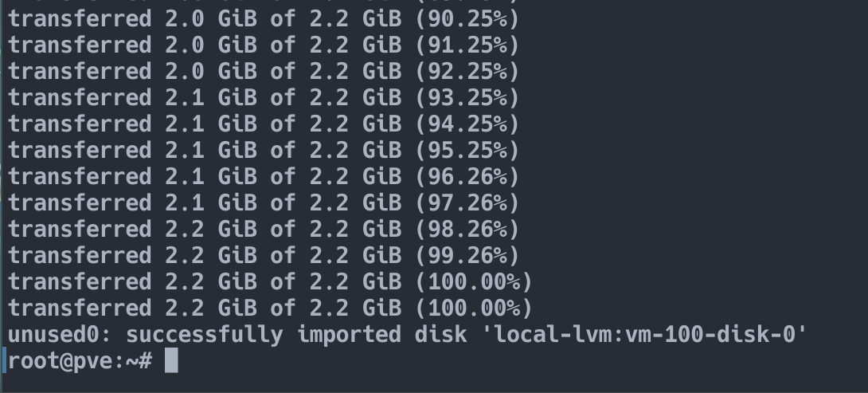Click the terminal cursor block after the prompt
Screen dimensions: 868x393
point(171,361)
